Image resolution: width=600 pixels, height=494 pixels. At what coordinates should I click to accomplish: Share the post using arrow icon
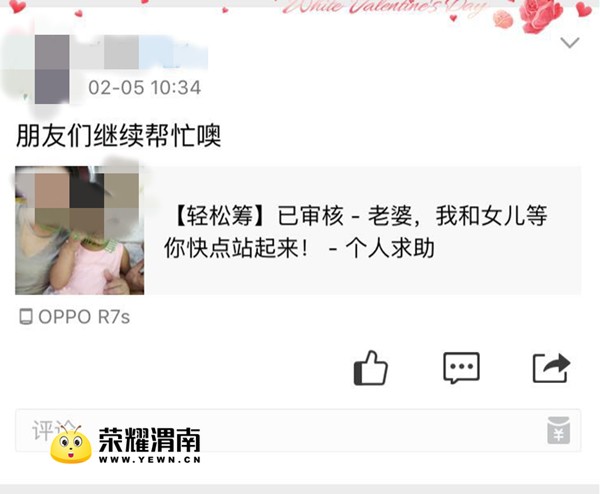tap(551, 368)
